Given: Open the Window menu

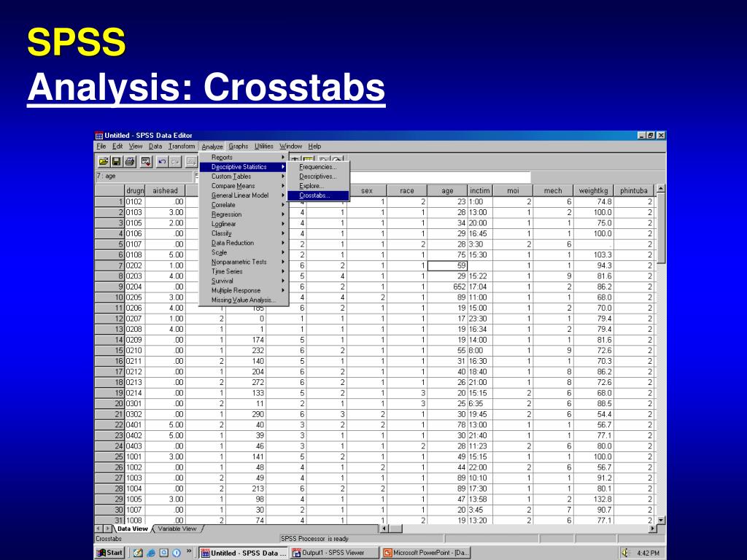Looking at the screenshot, I should (x=290, y=146).
